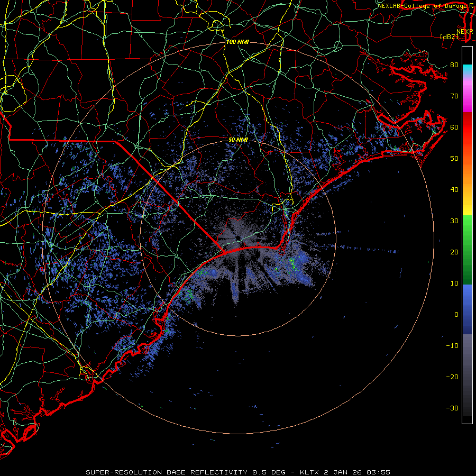This screenshot has width=476, height=476.
Task: Select the -20 value on the dBZ scale
Action: pos(452,377)
